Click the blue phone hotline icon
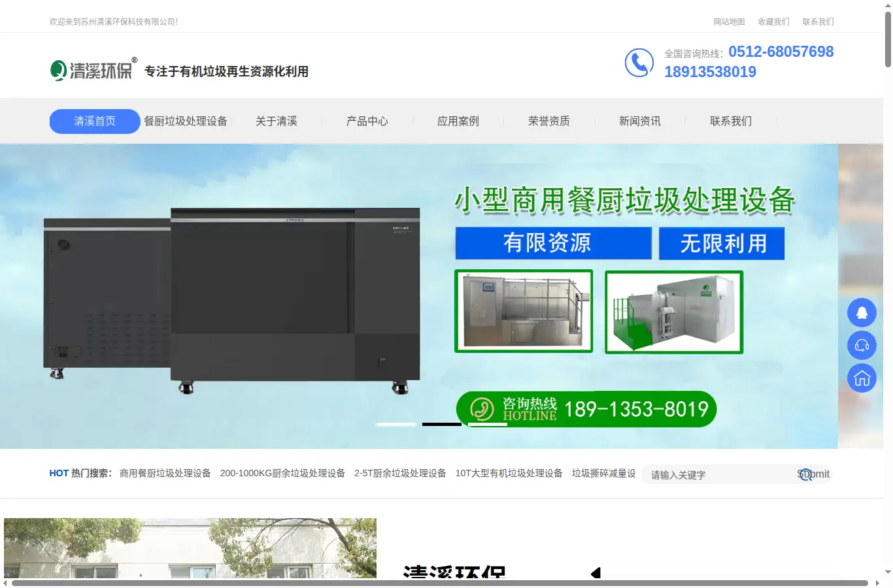The height and width of the screenshot is (588, 893). pyautogui.click(x=639, y=63)
